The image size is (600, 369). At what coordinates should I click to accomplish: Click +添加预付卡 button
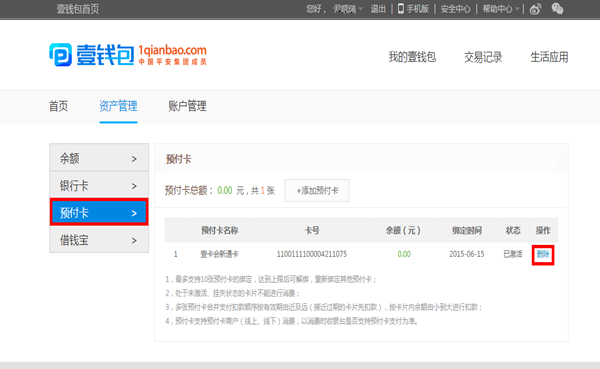point(317,190)
